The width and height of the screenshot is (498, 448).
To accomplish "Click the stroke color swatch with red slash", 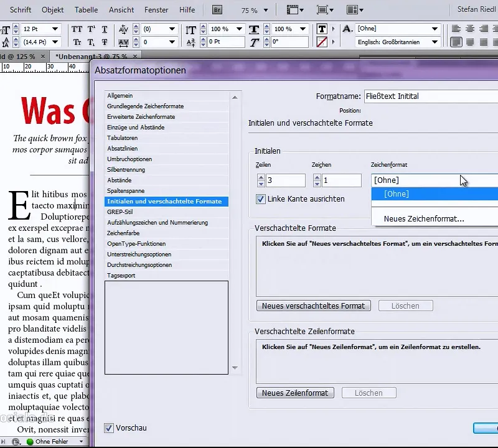I will [322, 42].
